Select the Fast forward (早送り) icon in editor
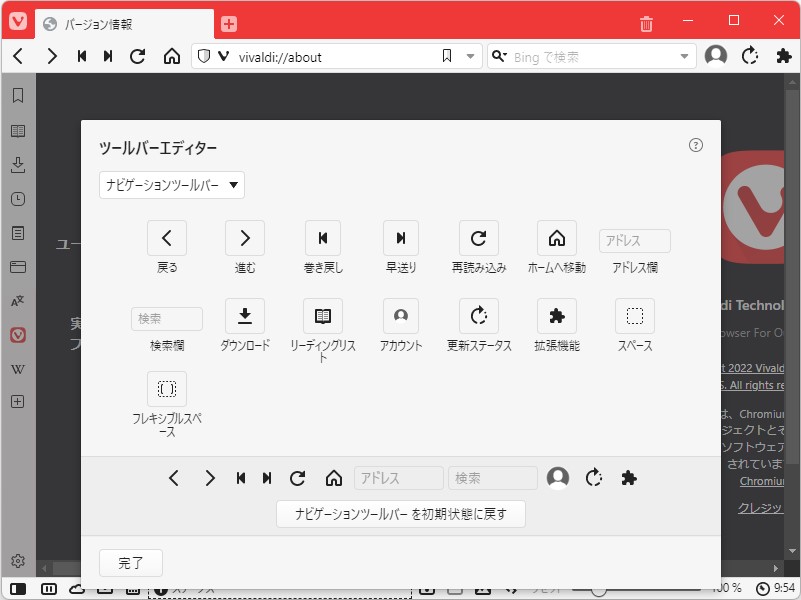 click(401, 238)
